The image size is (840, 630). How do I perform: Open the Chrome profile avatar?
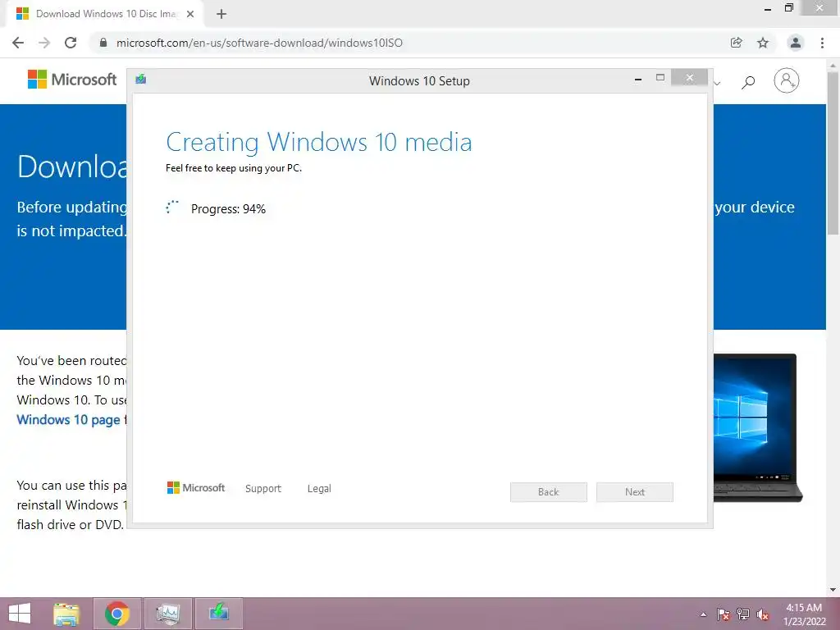[x=796, y=43]
